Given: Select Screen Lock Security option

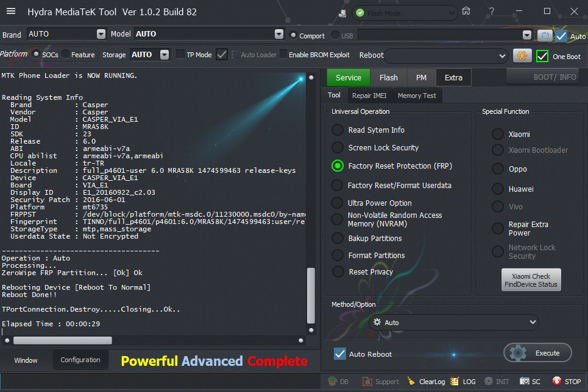Looking at the screenshot, I should [x=338, y=147].
